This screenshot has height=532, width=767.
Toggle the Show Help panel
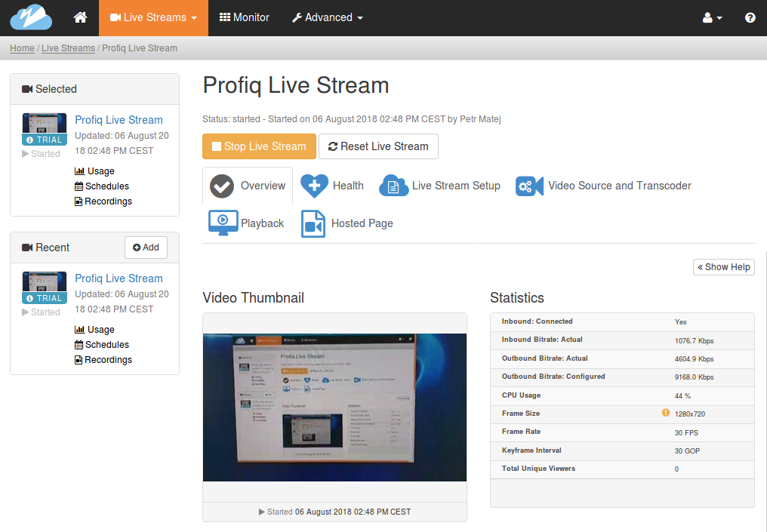click(x=724, y=267)
